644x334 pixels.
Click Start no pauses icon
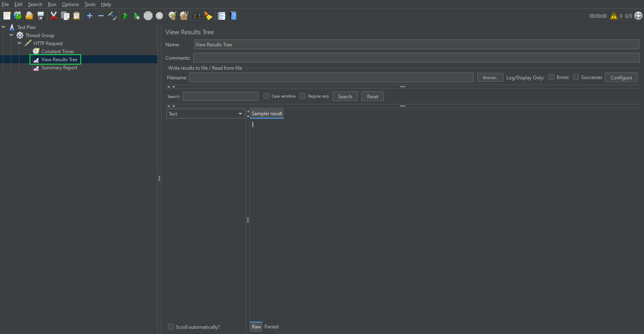137,16
